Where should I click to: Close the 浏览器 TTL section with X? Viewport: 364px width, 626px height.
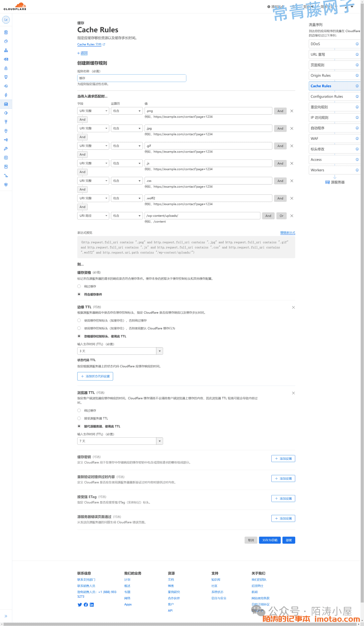tap(293, 393)
